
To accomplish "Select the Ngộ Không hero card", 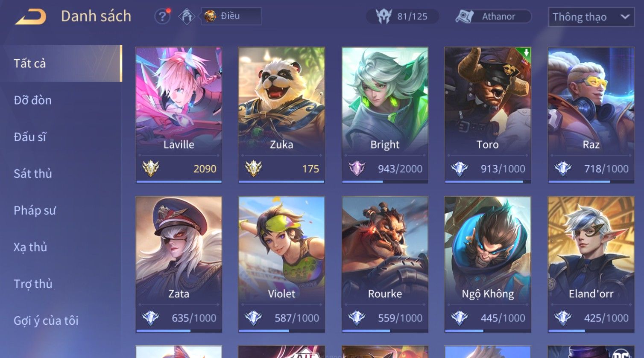I will 488,265.
